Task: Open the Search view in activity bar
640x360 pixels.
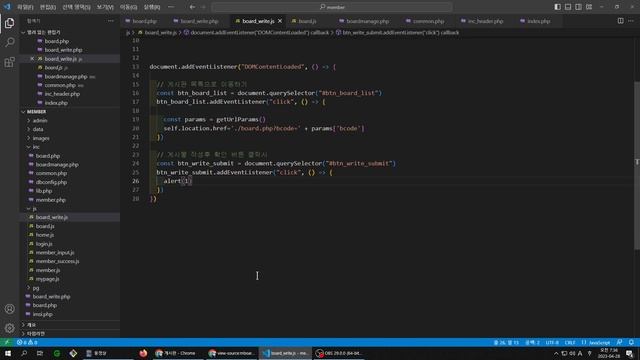Action: pos(9,42)
